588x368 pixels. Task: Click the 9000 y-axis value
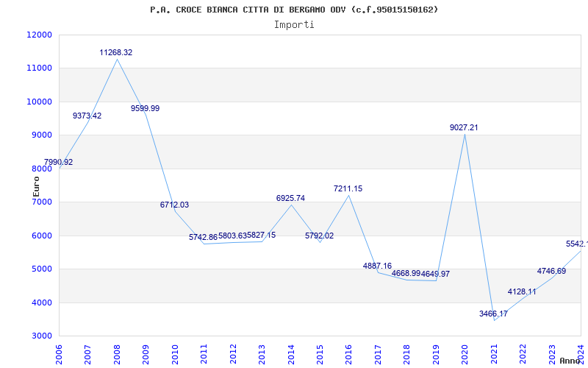coord(42,135)
